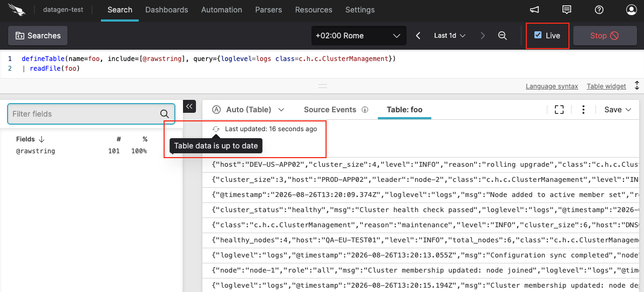The width and height of the screenshot is (644, 292).
Task: Go to previous time interval arrow
Action: click(x=418, y=36)
